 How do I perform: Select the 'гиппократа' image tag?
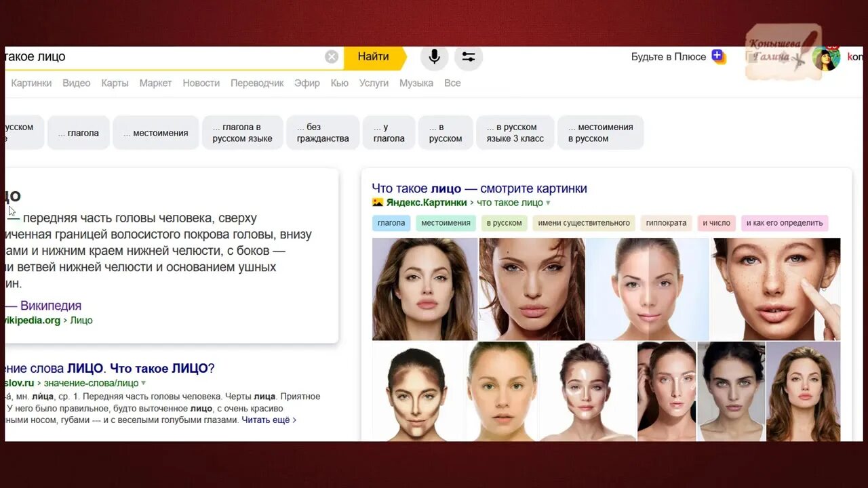(x=666, y=223)
